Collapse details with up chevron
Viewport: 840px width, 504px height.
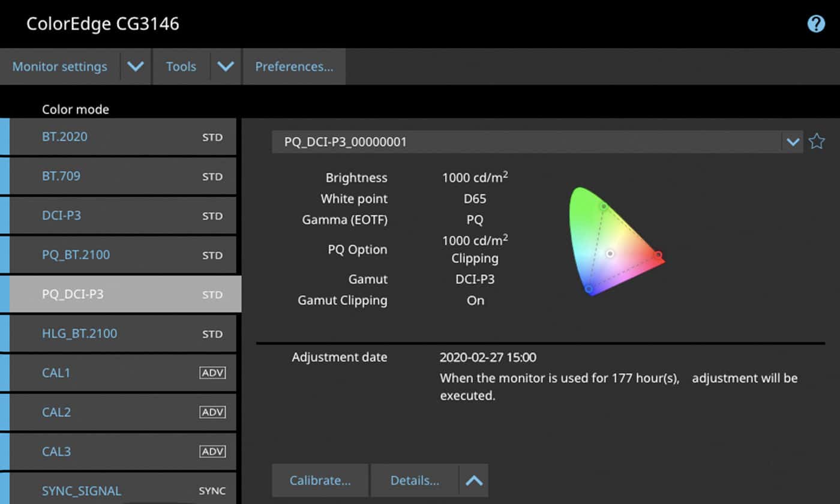(474, 481)
